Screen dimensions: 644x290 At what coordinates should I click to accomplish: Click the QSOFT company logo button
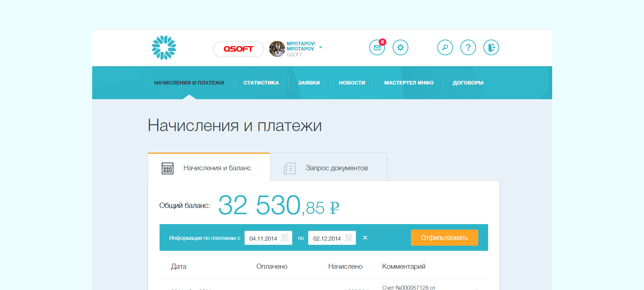pos(239,49)
